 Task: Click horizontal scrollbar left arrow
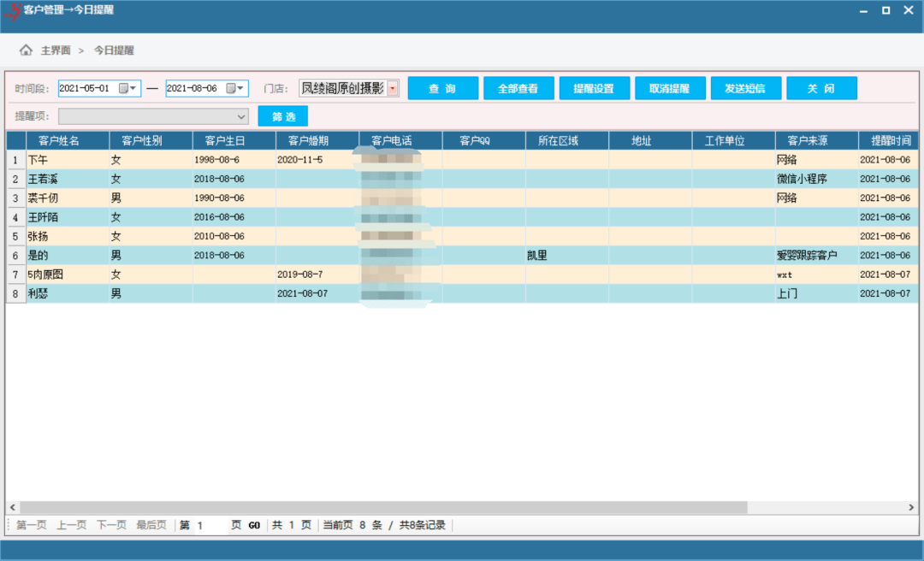point(12,507)
